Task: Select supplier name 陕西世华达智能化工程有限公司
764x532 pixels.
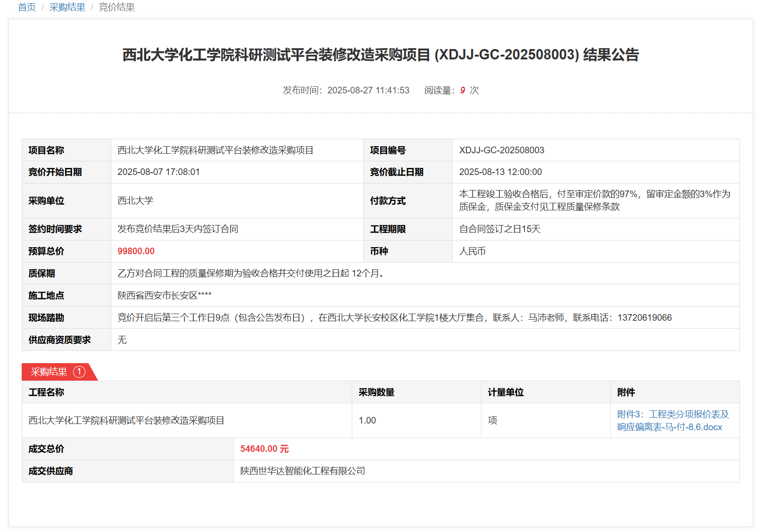Action: 302,471
